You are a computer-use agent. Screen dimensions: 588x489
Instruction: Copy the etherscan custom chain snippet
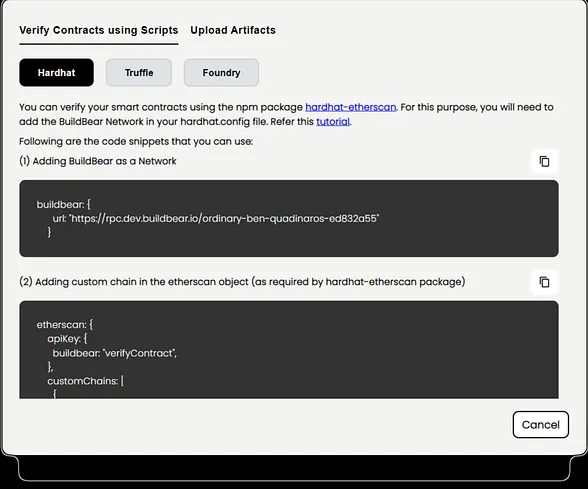544,282
